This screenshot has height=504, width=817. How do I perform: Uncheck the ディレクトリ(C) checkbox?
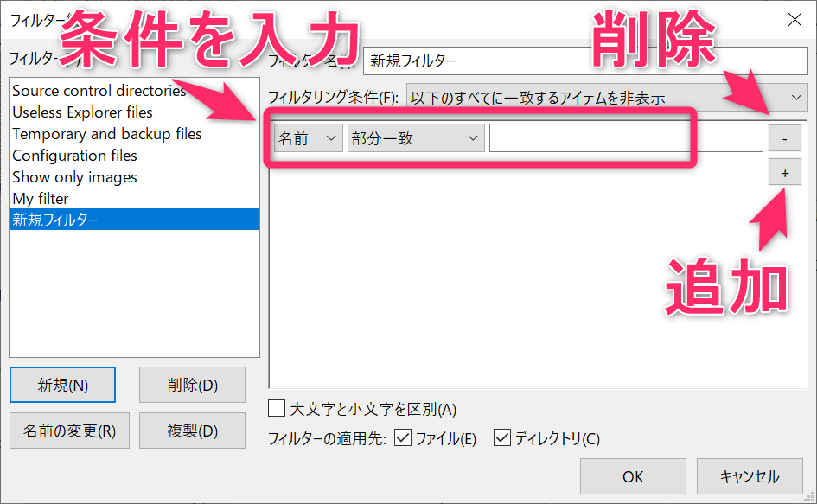coord(502,437)
